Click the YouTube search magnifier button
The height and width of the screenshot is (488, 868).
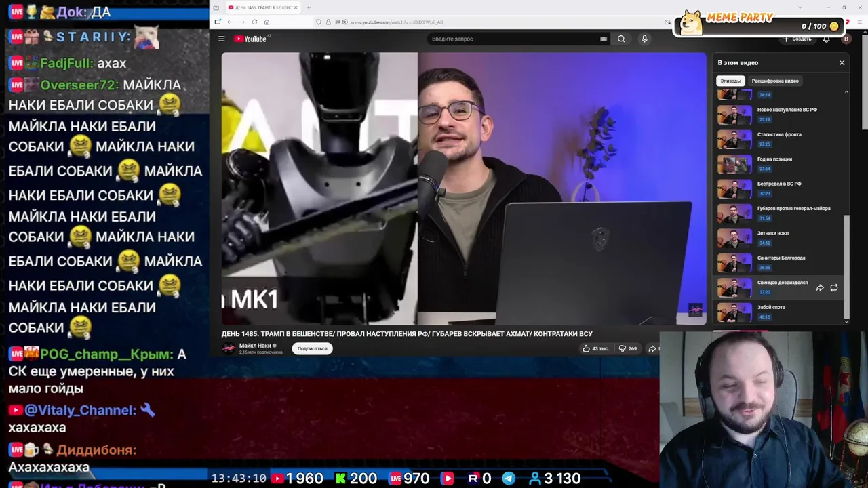click(621, 39)
